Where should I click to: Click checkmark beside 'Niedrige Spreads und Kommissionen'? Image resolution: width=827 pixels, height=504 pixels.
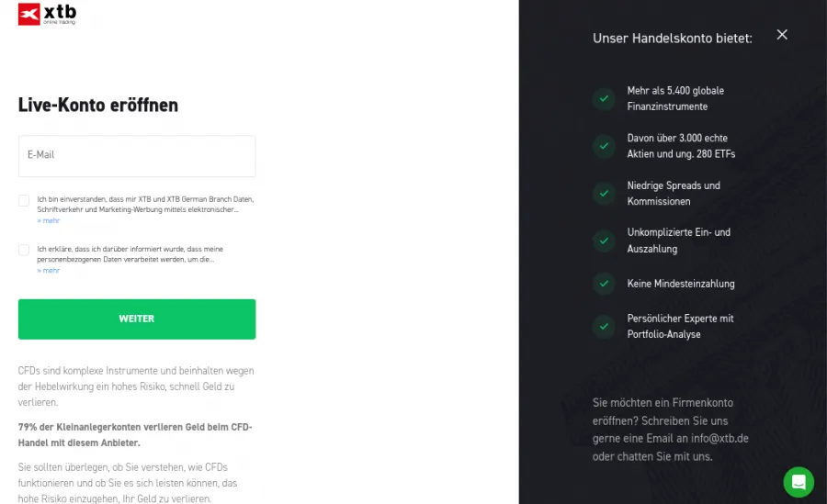pyautogui.click(x=604, y=193)
